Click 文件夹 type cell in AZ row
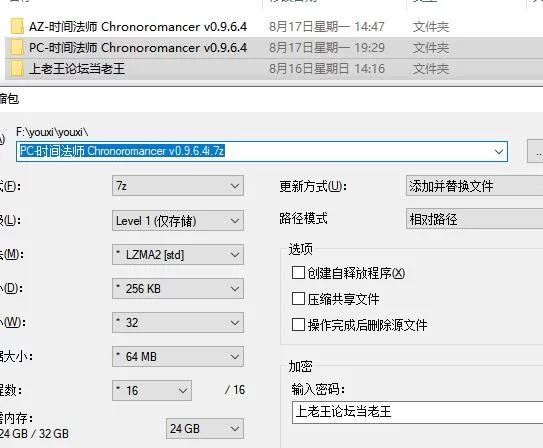This screenshot has width=543, height=448. [x=430, y=27]
